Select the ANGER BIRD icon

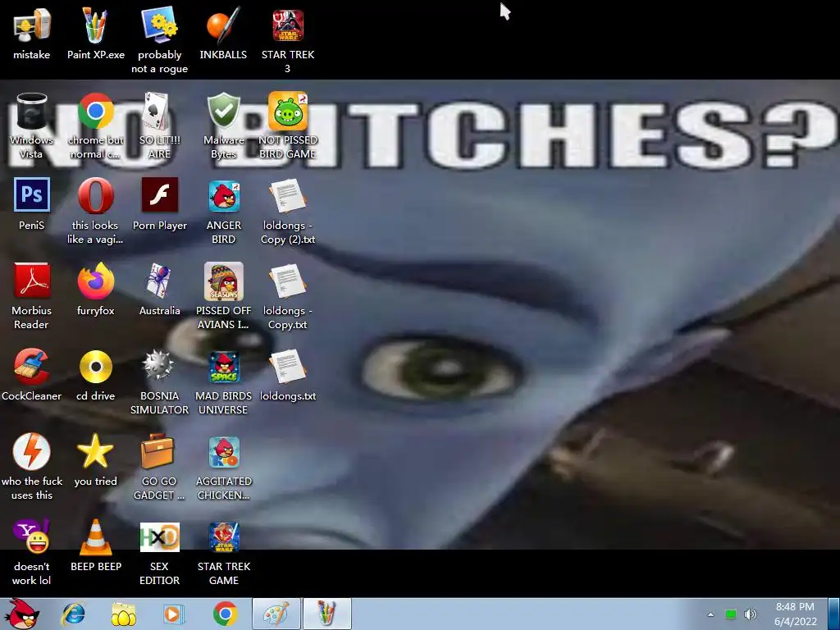pos(223,195)
